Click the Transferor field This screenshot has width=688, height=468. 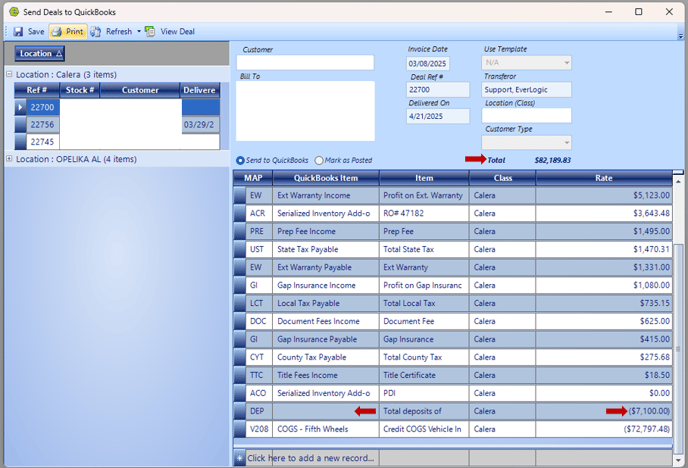[527, 89]
